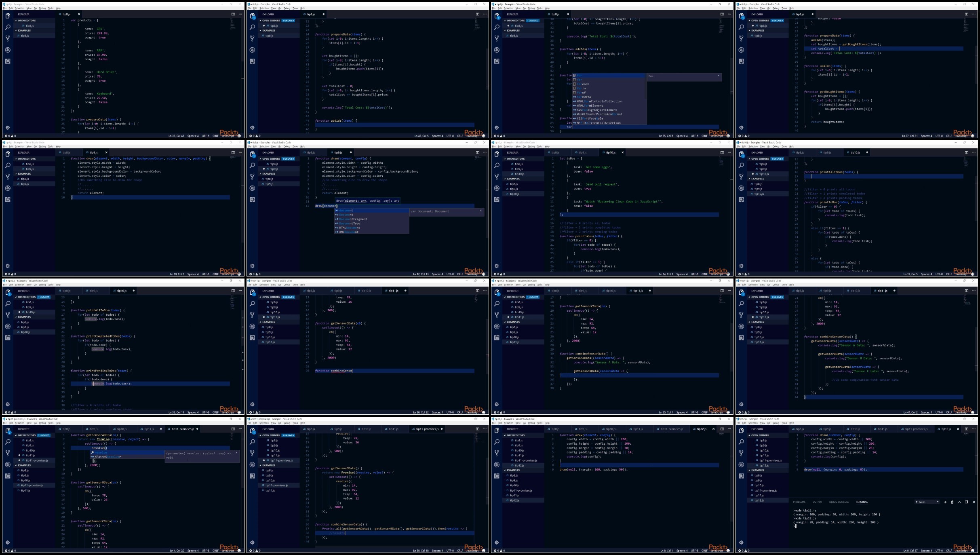
Task: Switch to the PROBLEMS tab in the panel
Action: pyautogui.click(x=799, y=502)
